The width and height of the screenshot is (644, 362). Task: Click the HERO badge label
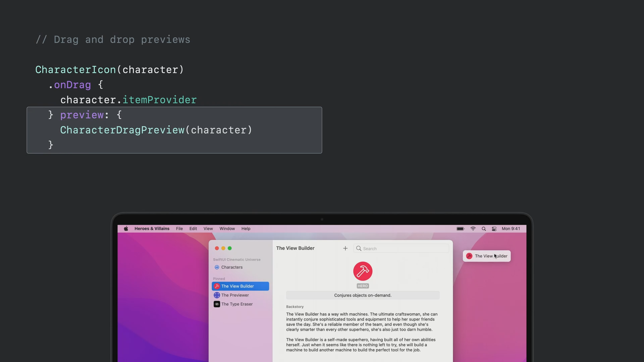pos(363,286)
